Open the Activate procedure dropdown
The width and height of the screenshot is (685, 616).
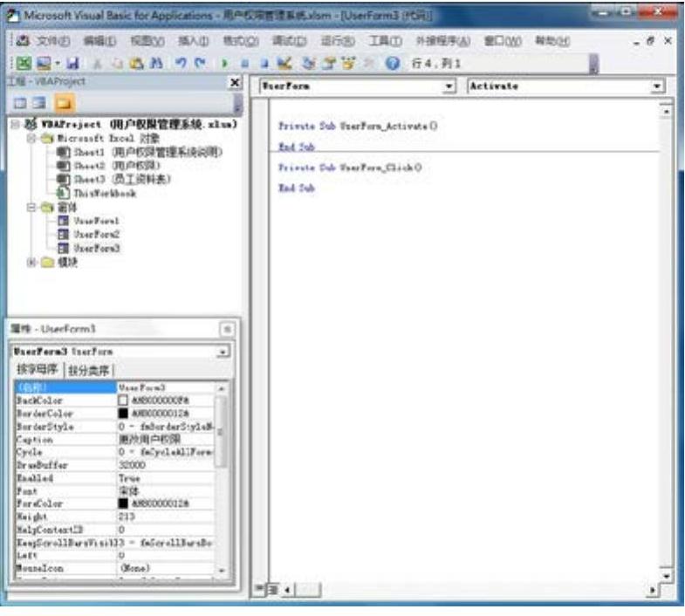[656, 86]
